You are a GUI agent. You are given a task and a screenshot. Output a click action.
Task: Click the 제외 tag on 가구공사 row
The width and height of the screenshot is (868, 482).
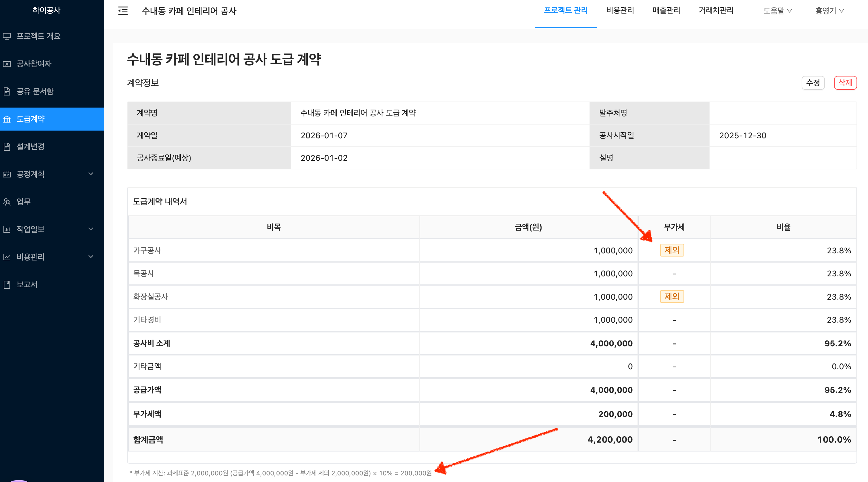click(672, 250)
